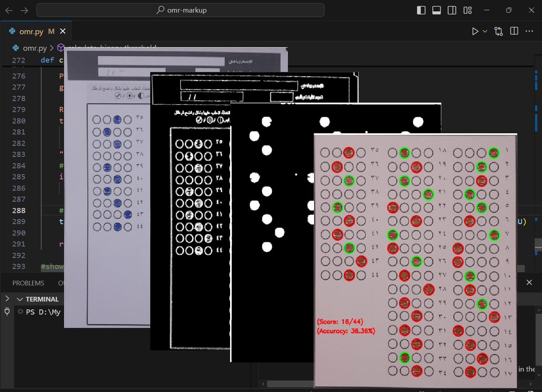The width and height of the screenshot is (542, 392).
Task: Close the omr.py tab
Action: (63, 31)
